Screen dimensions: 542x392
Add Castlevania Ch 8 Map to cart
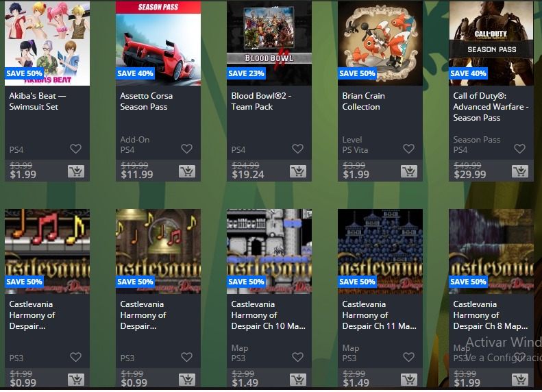(x=520, y=380)
